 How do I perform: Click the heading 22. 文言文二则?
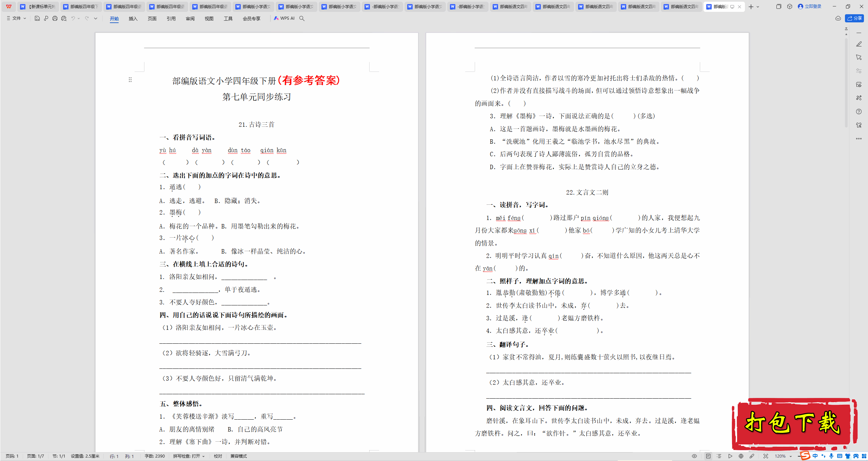pyautogui.click(x=587, y=193)
